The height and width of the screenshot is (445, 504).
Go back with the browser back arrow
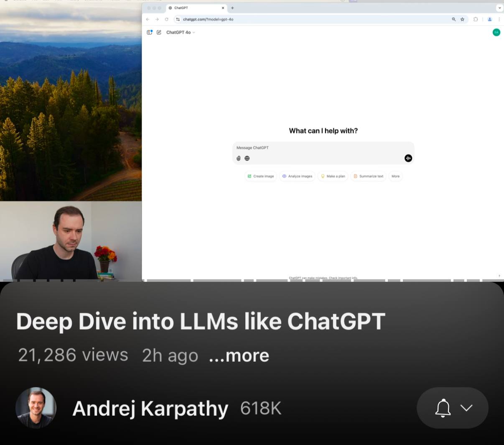pyautogui.click(x=148, y=19)
